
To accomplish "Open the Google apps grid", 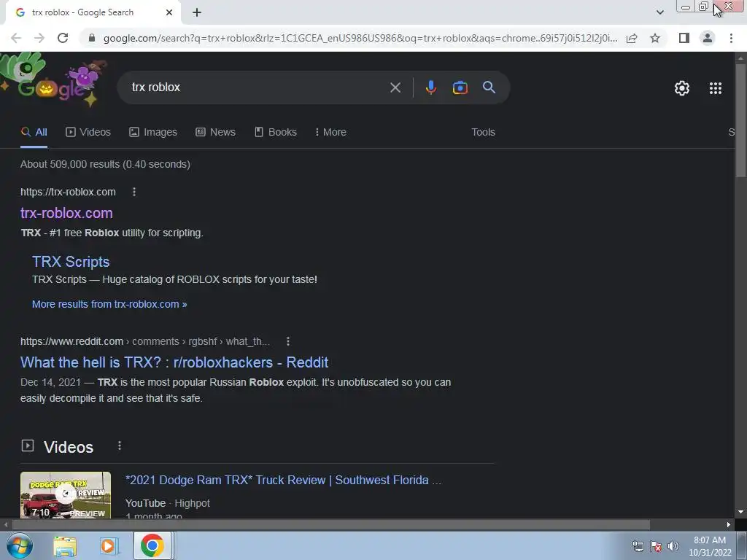I will 715,88.
